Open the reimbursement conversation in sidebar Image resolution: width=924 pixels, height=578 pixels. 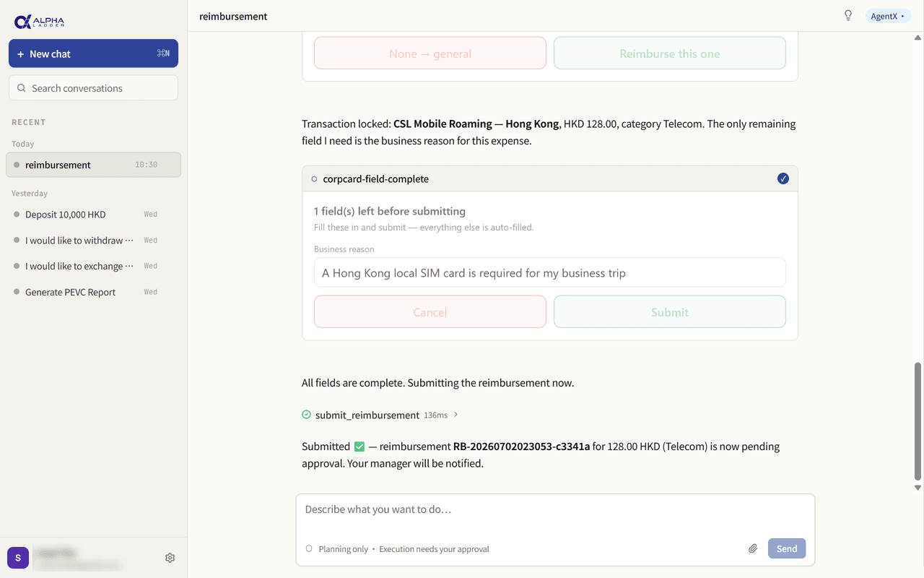pyautogui.click(x=93, y=165)
